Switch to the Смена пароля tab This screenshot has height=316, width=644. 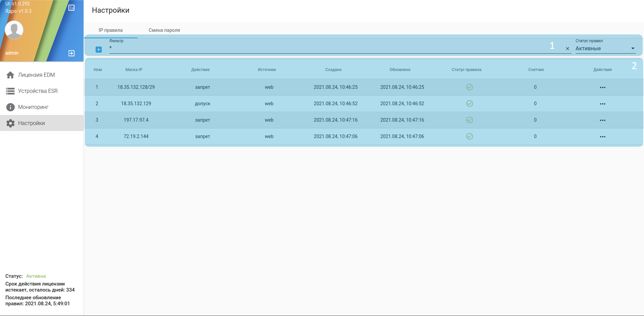164,30
